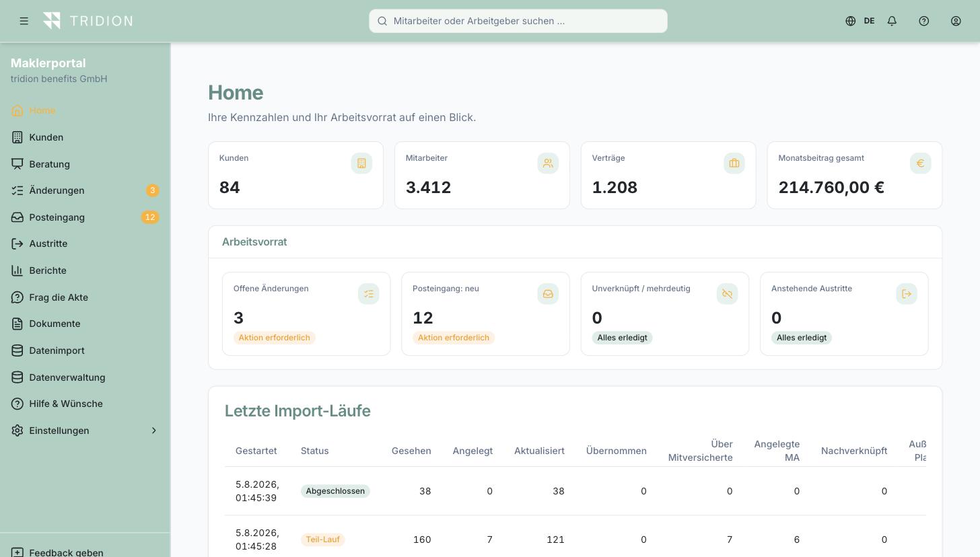Click the 1.208 Verträge value

tap(615, 188)
